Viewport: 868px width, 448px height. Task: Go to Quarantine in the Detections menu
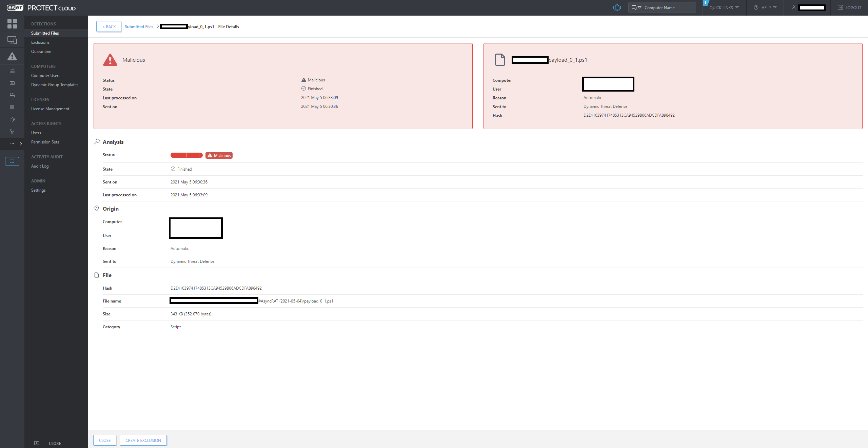[41, 52]
